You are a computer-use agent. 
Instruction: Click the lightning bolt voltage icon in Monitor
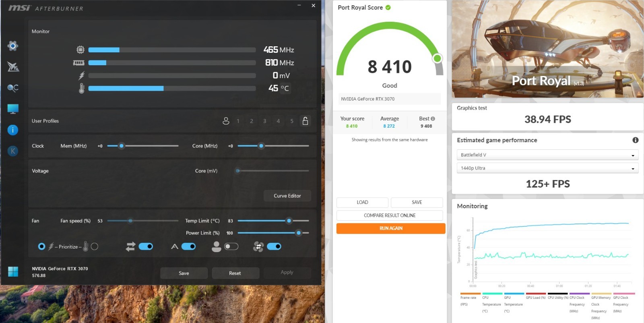coord(82,75)
